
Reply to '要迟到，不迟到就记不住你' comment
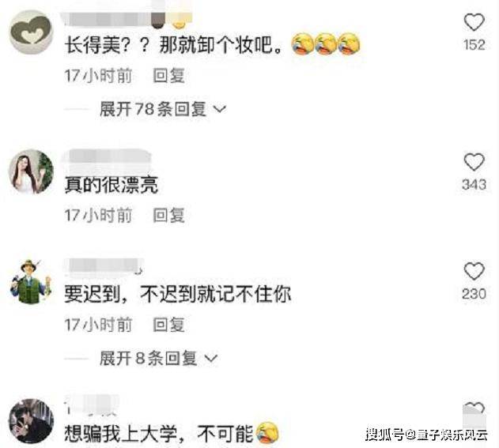(168, 325)
